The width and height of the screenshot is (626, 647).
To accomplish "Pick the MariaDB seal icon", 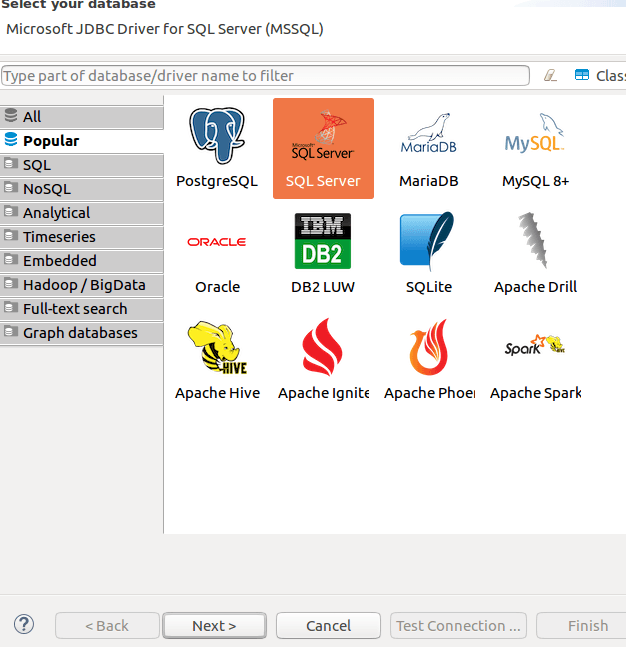I will 428,136.
